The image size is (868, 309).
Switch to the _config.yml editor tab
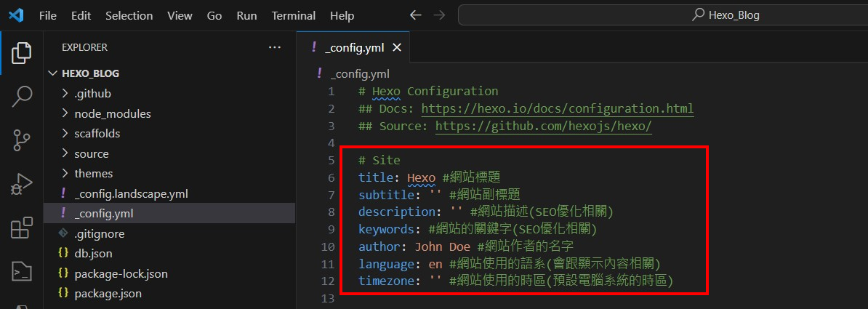point(353,48)
